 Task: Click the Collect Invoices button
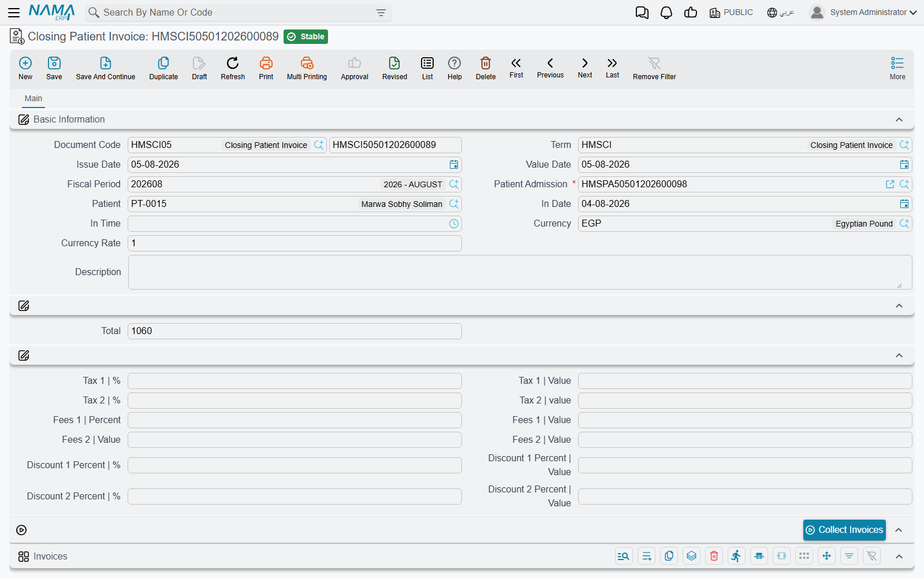click(x=844, y=530)
